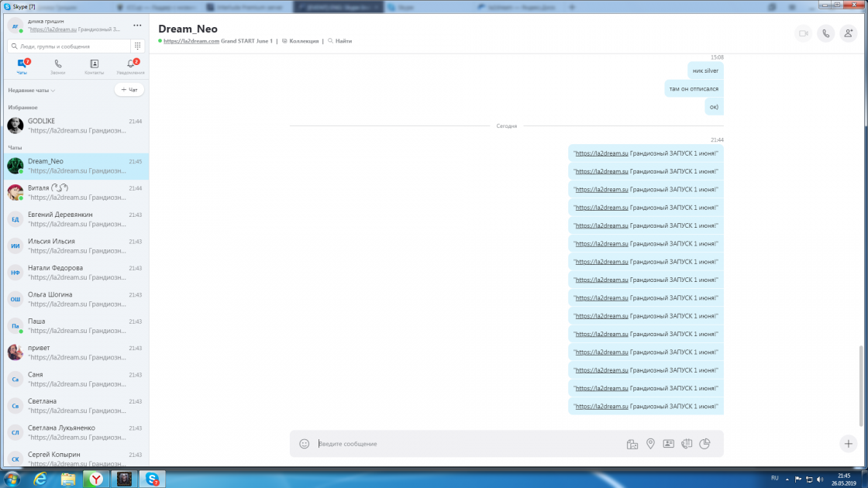Open the Yandex browser in the taskbar
This screenshot has width=868, height=488.
tap(96, 479)
